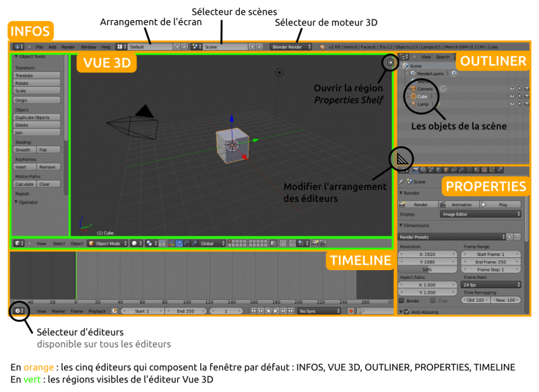Click the editor type selector icon in Timeline
The width and height of the screenshot is (539, 392).
click(19, 311)
